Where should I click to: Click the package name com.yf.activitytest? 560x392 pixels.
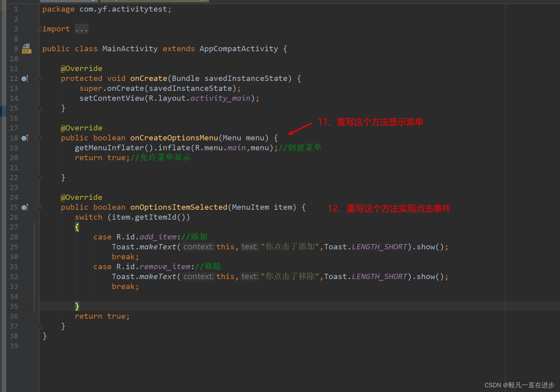pos(123,9)
